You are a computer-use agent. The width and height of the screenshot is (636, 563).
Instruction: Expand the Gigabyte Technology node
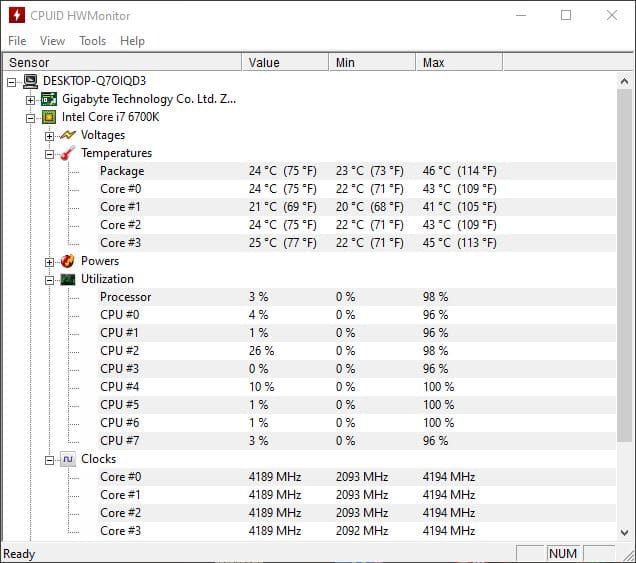pos(30,100)
